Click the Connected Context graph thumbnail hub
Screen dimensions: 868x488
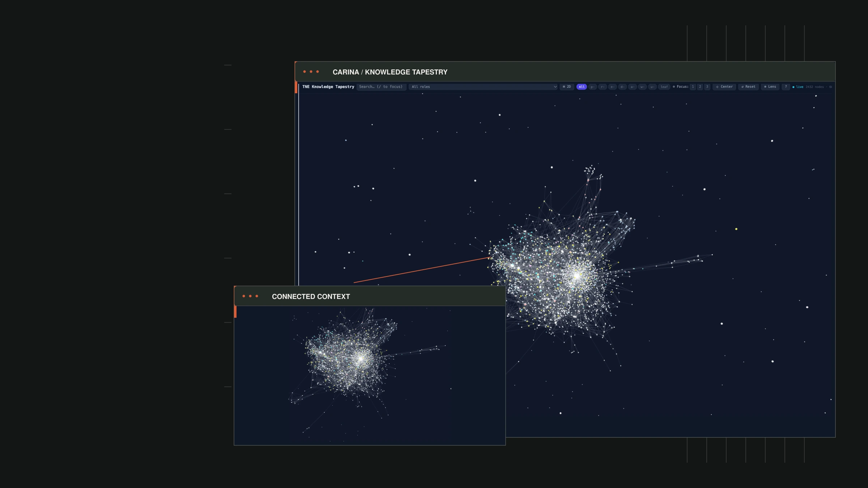(360, 359)
